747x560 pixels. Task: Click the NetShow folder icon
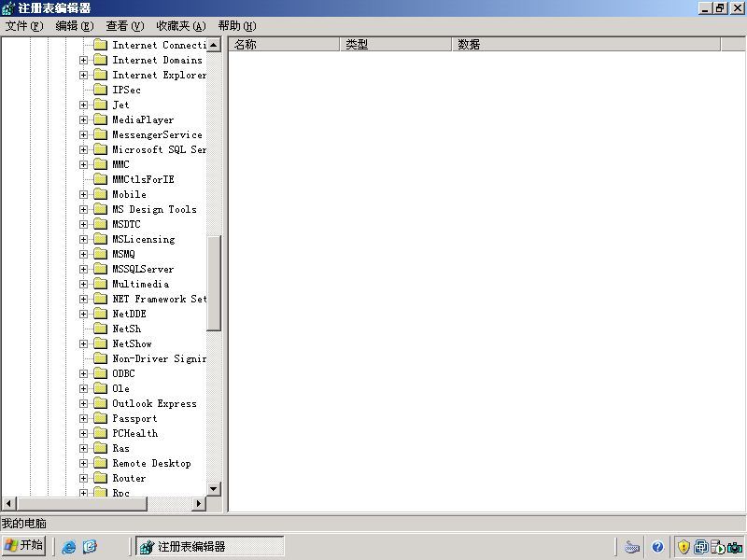[100, 343]
